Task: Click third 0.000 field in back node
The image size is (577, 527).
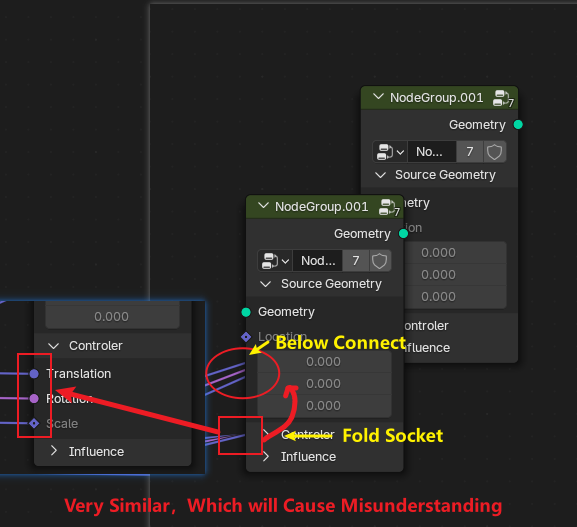Action: click(455, 297)
